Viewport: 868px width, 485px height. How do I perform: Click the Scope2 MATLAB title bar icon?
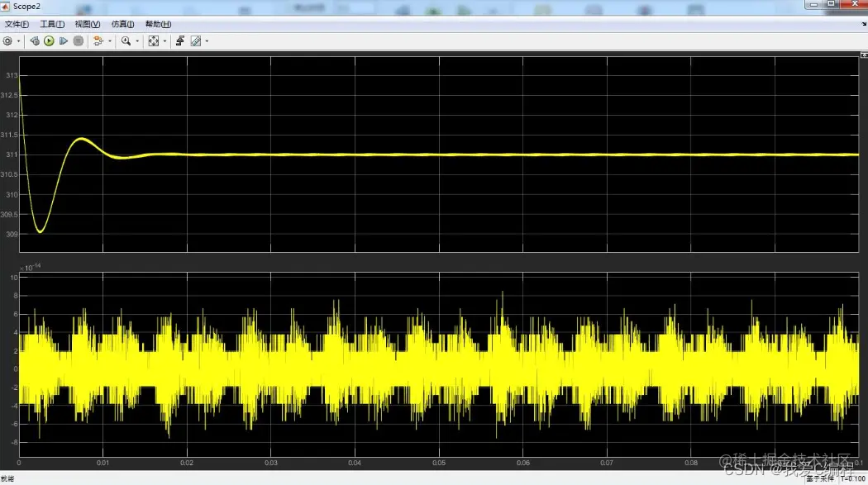coord(6,6)
